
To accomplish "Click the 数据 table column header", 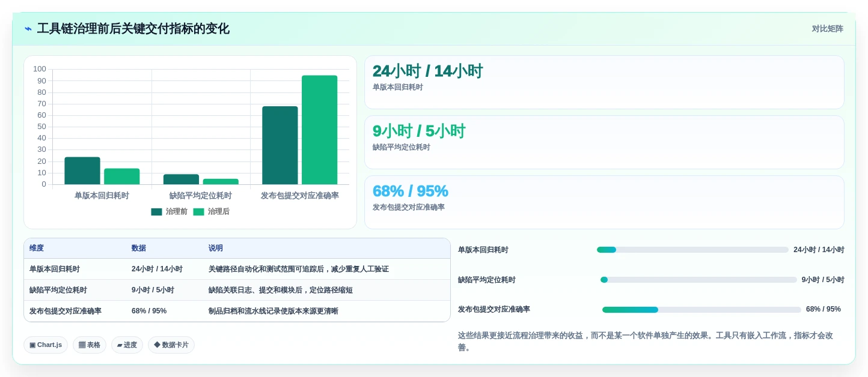I will tap(139, 249).
